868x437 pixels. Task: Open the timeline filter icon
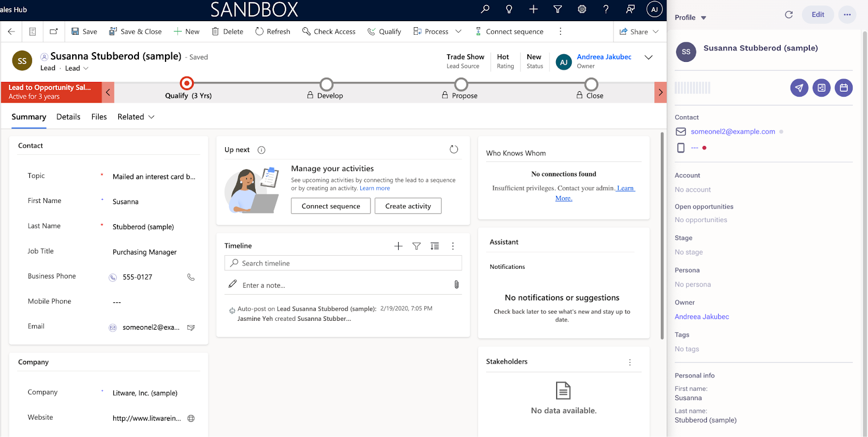(417, 246)
